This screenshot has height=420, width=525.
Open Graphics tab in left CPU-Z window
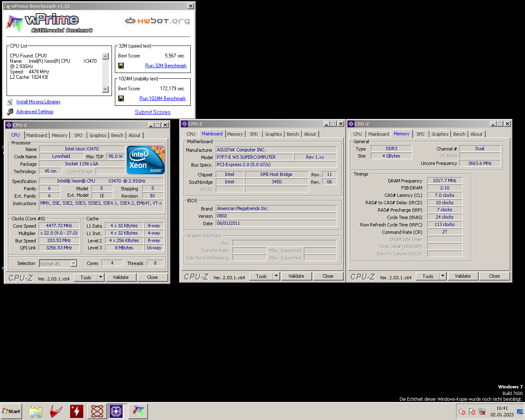(98, 135)
